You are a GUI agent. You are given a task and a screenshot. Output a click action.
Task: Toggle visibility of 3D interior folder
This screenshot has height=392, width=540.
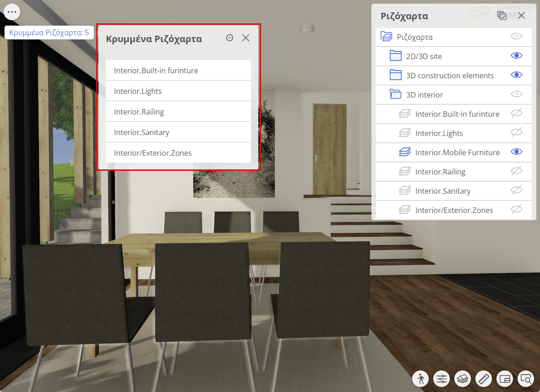click(x=517, y=94)
